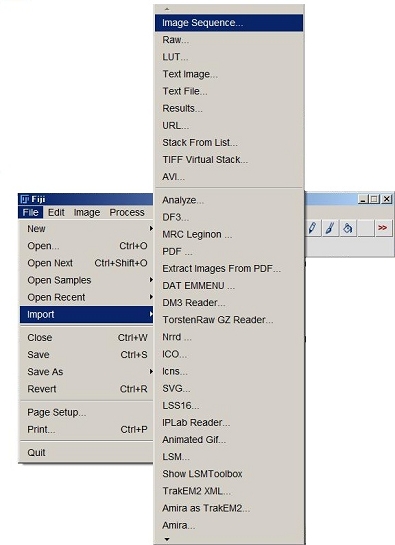Open Page Setup... from the File menu
395x545 pixels.
tap(86, 412)
